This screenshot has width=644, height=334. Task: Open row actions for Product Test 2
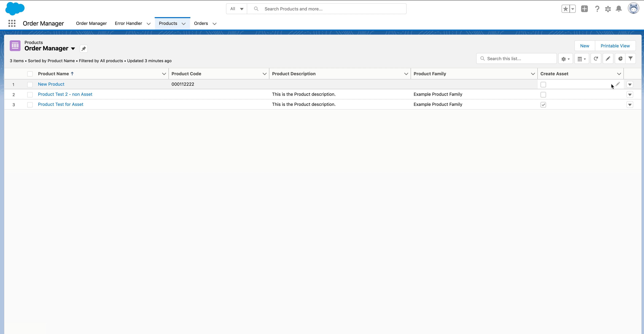click(630, 95)
